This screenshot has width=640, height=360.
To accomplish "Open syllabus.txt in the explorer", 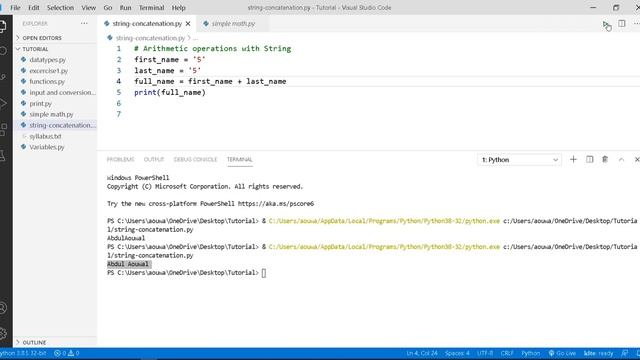I will pos(45,136).
